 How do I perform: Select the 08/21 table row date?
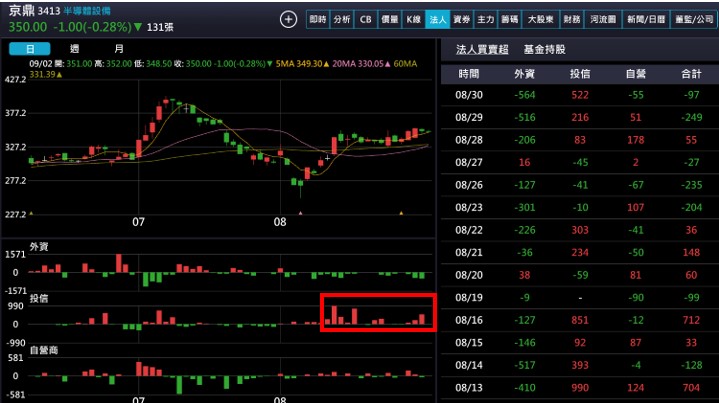click(x=469, y=252)
